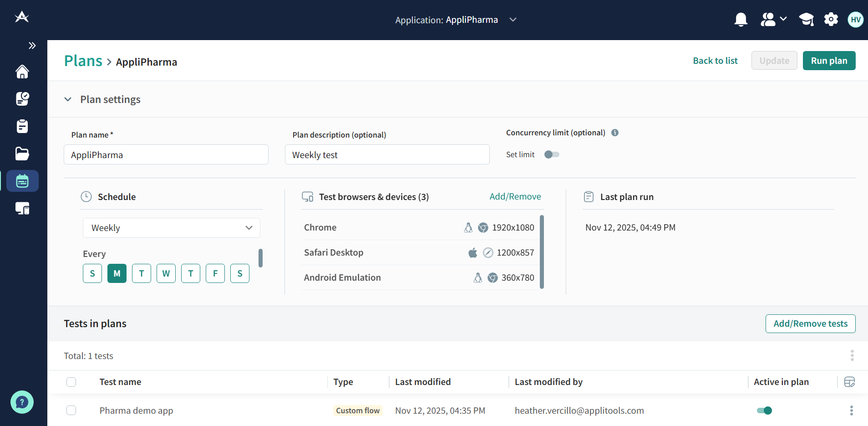The height and width of the screenshot is (426, 868).
Task: Click the help question mark bubble
Action: (22, 402)
